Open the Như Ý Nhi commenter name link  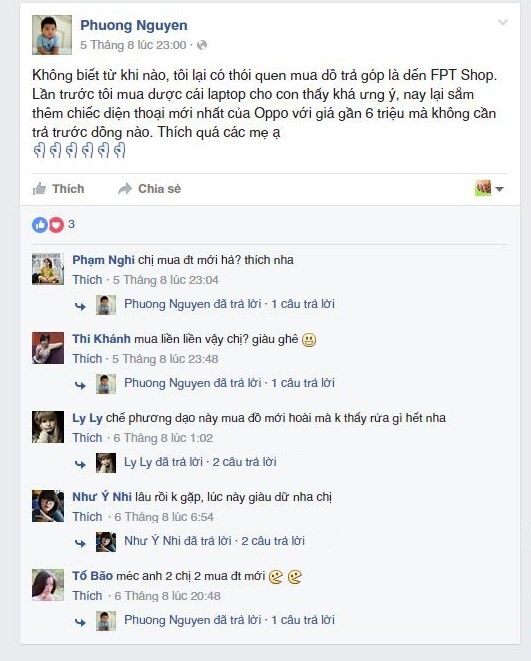pos(102,497)
